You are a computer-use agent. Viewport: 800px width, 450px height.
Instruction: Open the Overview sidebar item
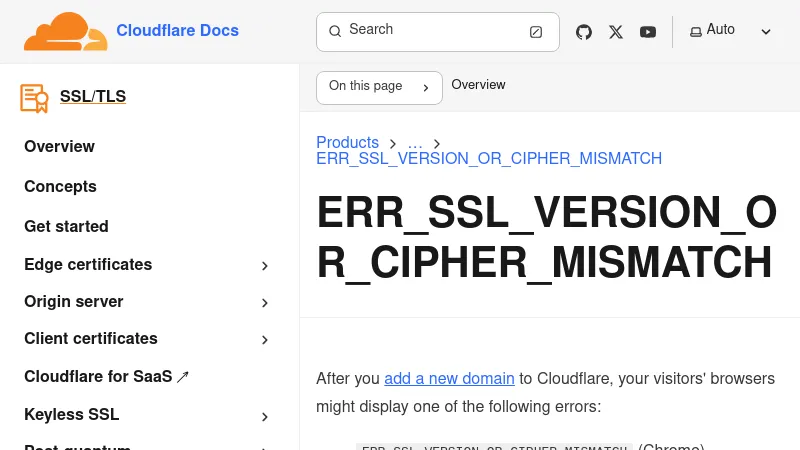[59, 147]
